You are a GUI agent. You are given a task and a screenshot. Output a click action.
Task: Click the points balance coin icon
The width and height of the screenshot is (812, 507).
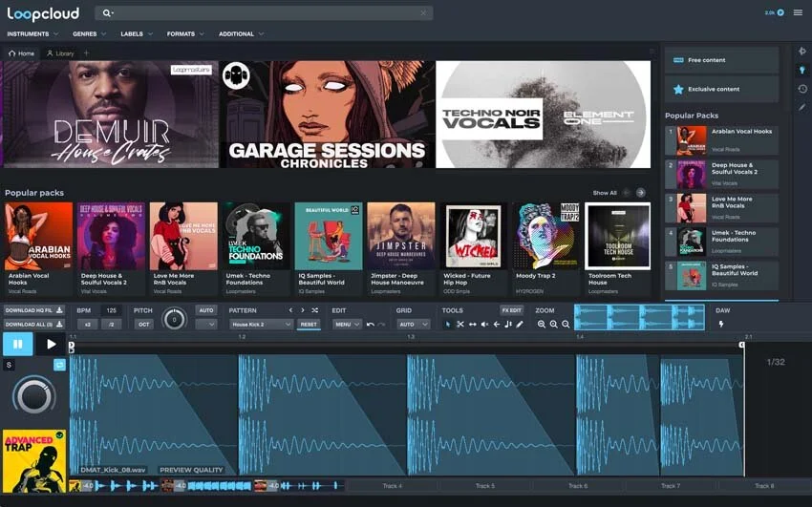(780, 12)
